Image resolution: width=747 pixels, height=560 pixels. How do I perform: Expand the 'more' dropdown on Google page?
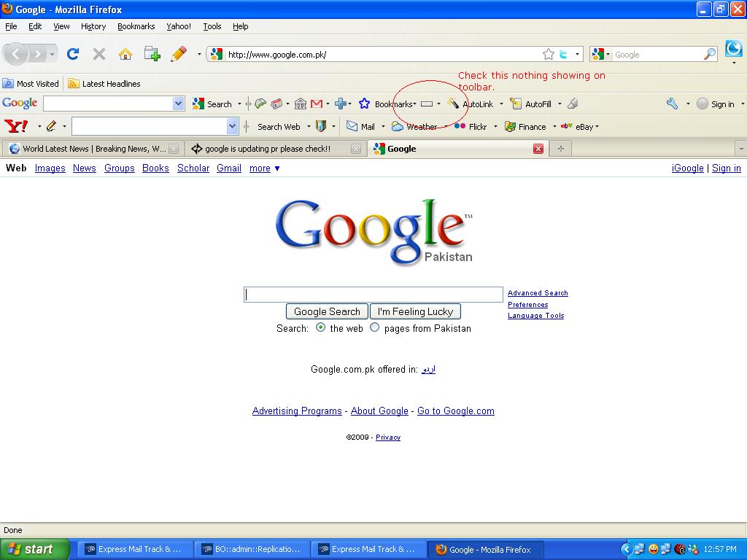point(277,168)
